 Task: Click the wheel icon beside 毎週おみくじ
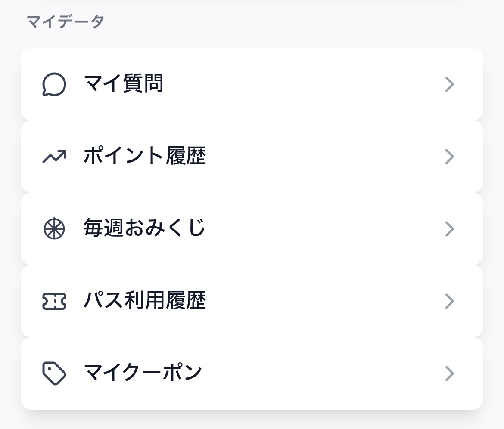pos(54,229)
